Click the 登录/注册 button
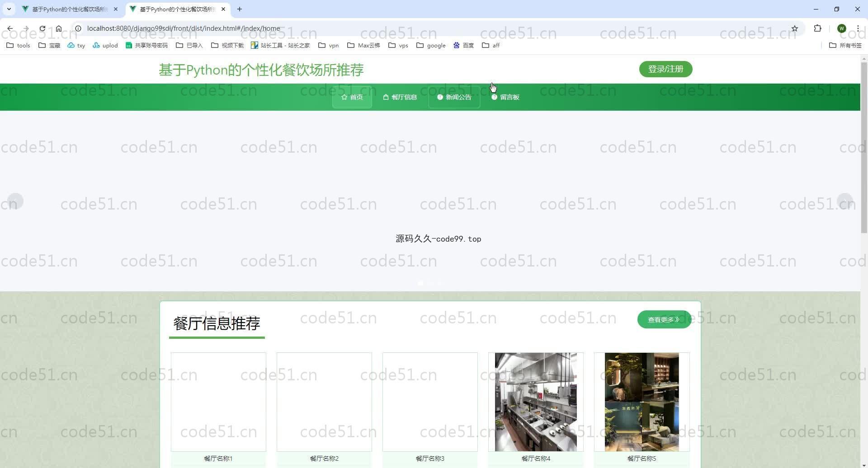868x468 pixels. point(665,69)
